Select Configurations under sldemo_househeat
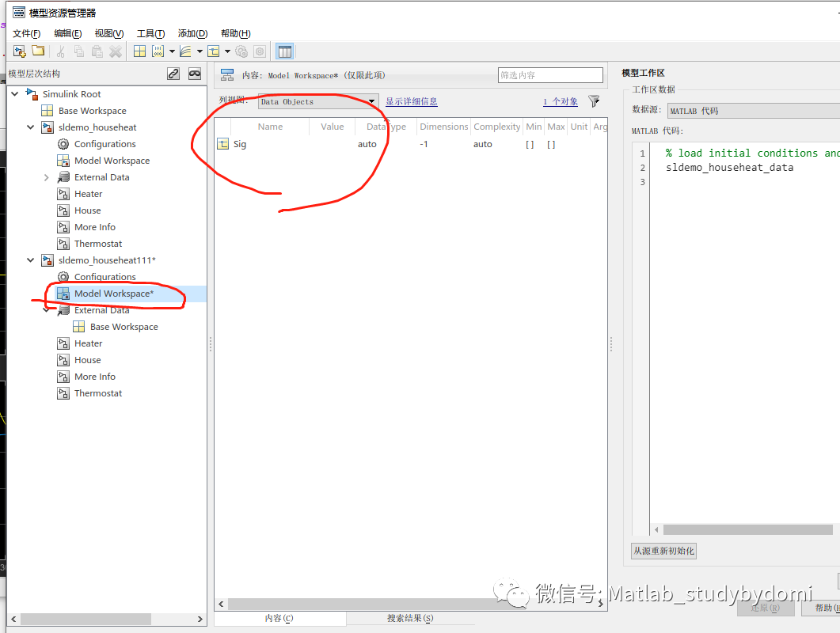Viewport: 840px width, 633px height. [x=105, y=144]
